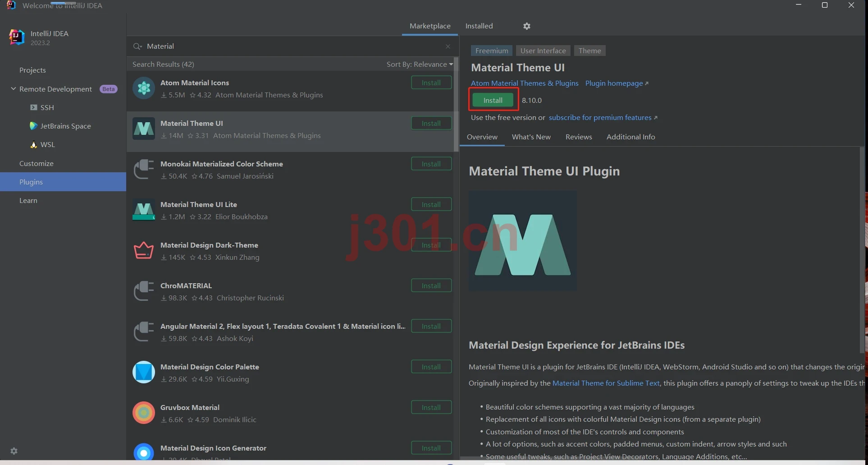Focus the plugin search field
Image resolution: width=868 pixels, height=465 pixels.
[292, 46]
